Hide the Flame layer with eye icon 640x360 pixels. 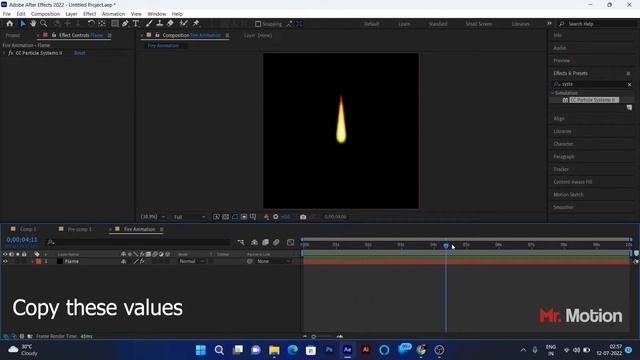5,261
